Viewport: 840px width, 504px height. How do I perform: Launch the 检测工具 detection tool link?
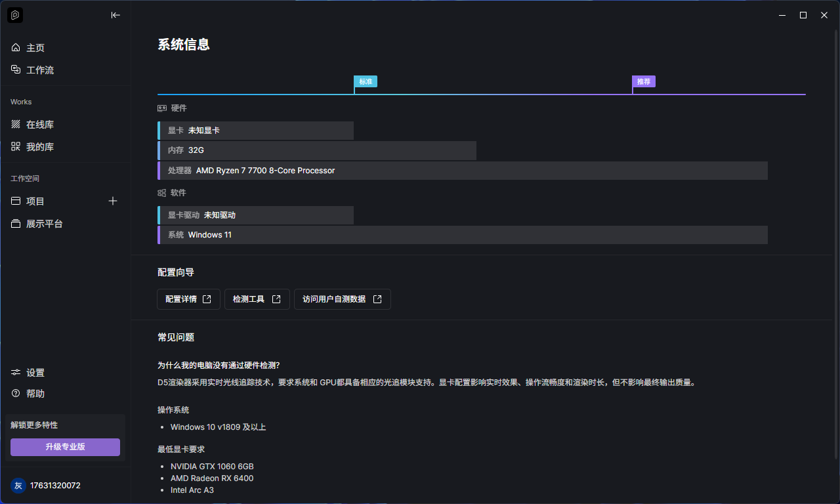pos(257,299)
